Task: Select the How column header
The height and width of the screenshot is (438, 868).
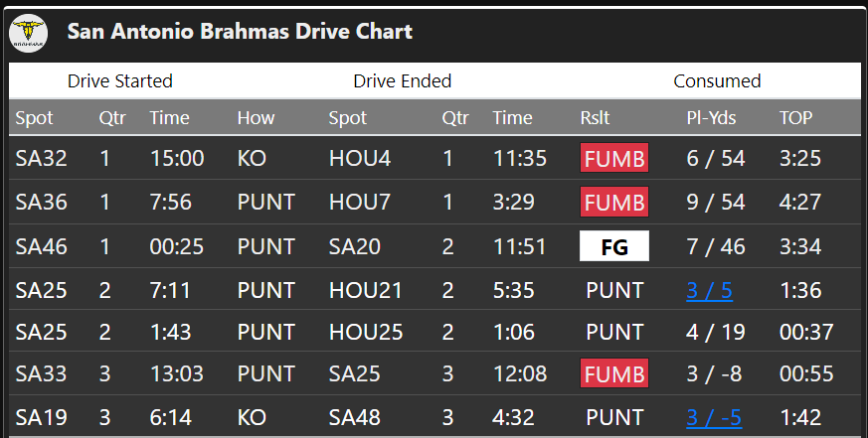Action: coord(256,118)
